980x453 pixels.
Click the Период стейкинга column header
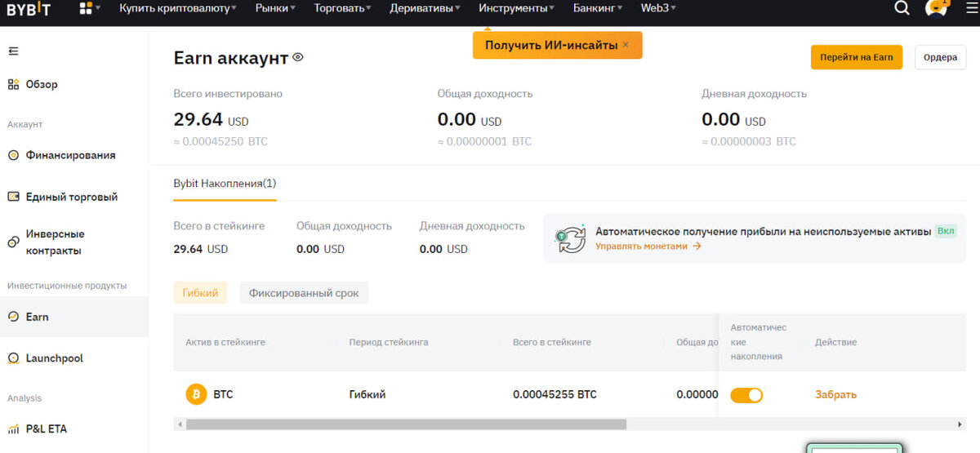389,342
